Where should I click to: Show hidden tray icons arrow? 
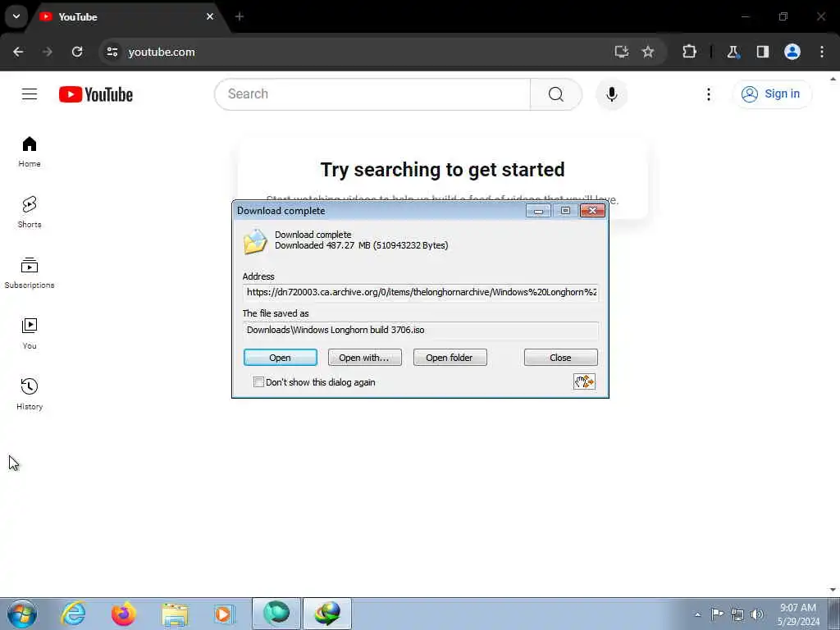697,614
